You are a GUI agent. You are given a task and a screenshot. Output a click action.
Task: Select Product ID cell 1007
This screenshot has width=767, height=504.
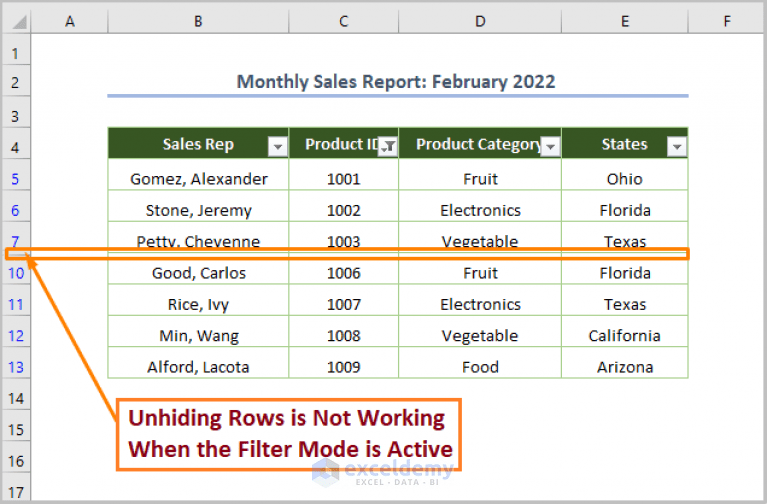pyautogui.click(x=344, y=300)
